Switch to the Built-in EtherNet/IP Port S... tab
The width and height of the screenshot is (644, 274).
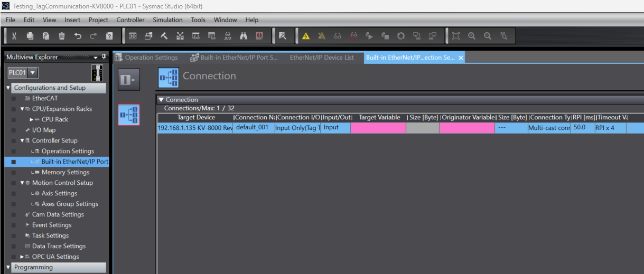click(x=234, y=58)
